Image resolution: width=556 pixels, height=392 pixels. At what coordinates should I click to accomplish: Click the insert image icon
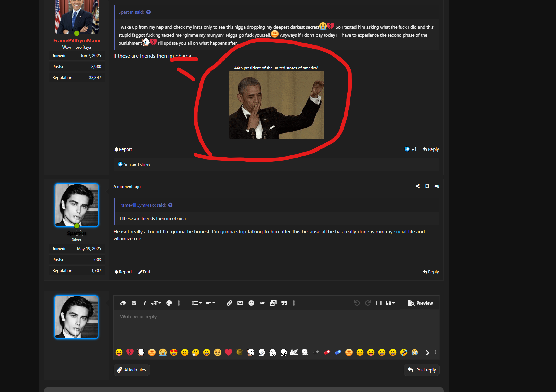point(240,303)
